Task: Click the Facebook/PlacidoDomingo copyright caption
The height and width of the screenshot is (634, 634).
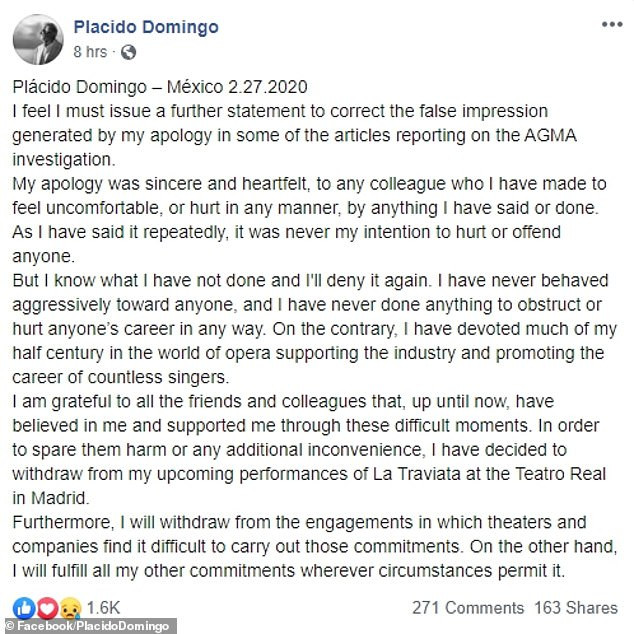Action: click(88, 626)
